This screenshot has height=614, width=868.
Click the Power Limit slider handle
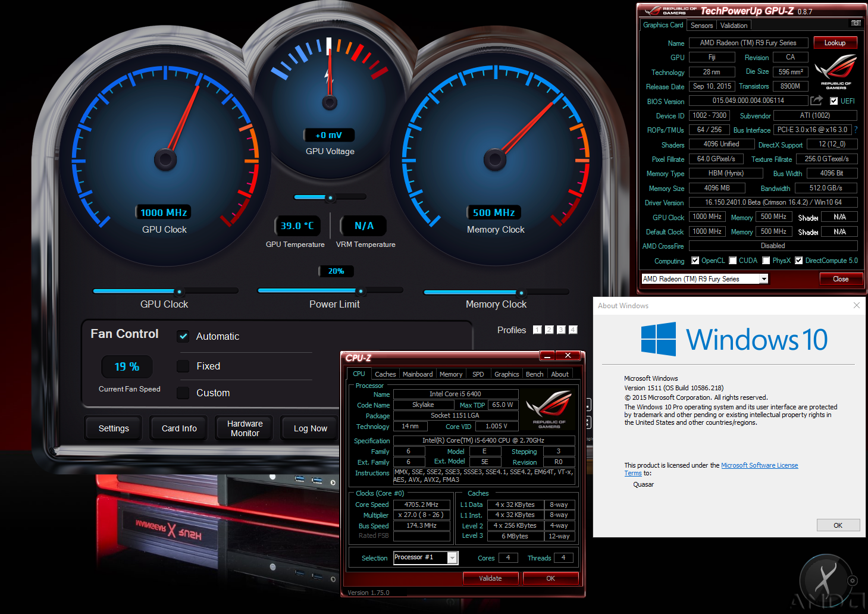pos(360,291)
